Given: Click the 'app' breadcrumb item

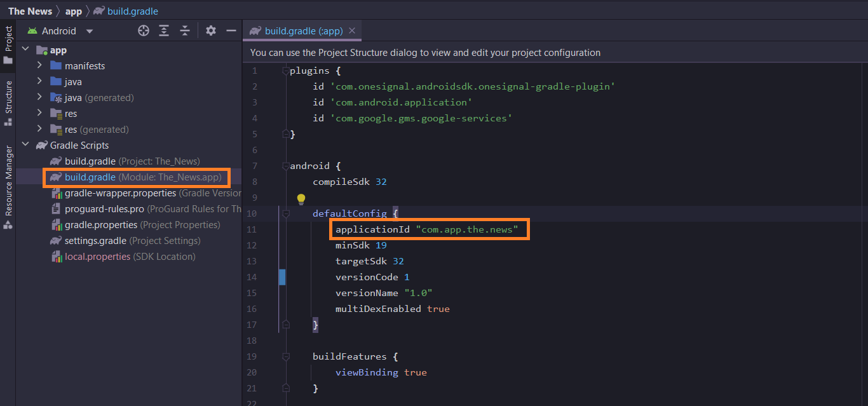Looking at the screenshot, I should 74,11.
